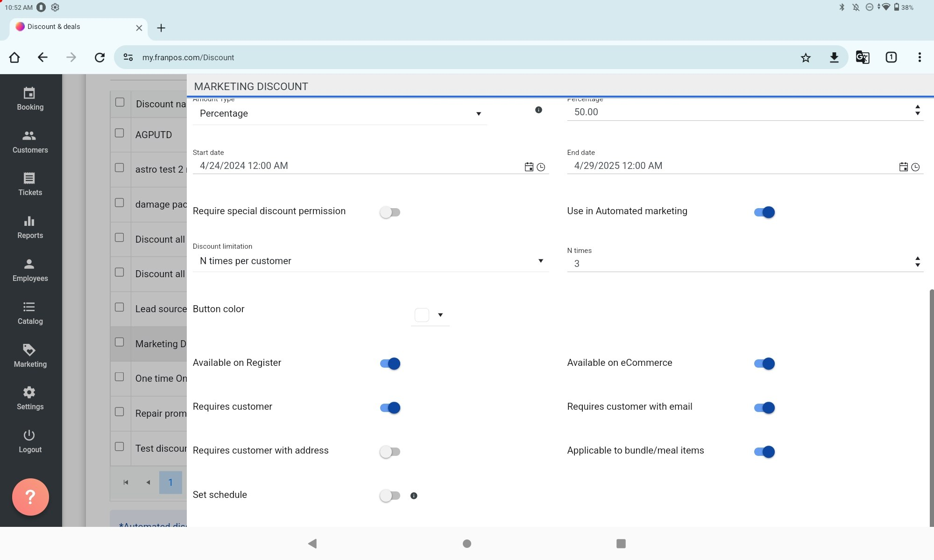Open Employees in the sidebar
The height and width of the screenshot is (560, 934).
30,271
